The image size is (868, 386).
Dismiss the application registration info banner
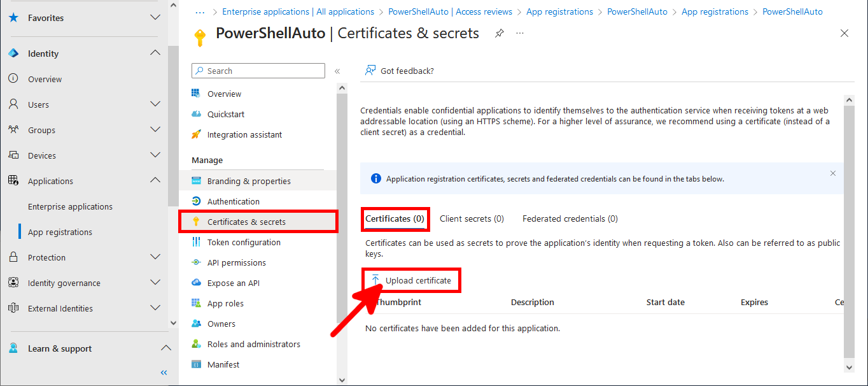tap(832, 173)
